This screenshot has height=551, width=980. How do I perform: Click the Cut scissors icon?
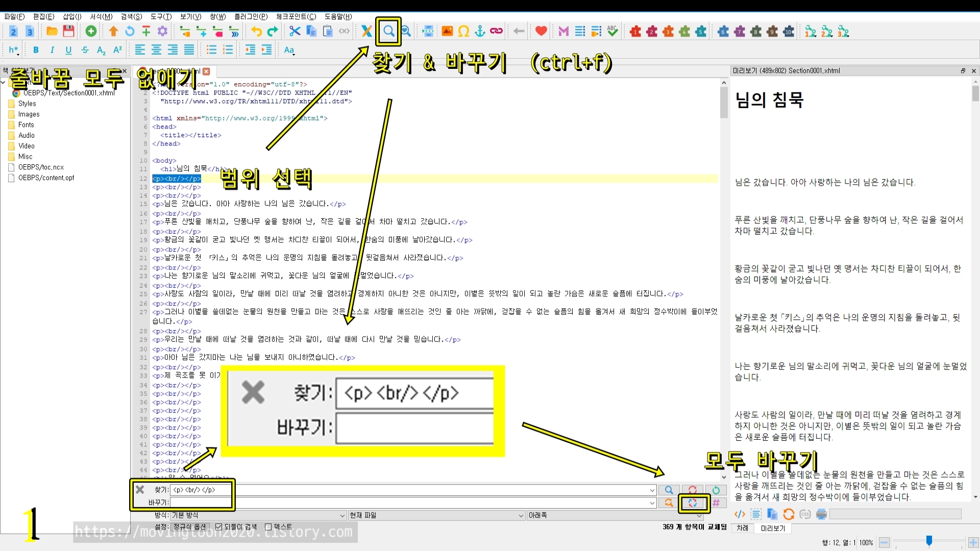pyautogui.click(x=295, y=32)
